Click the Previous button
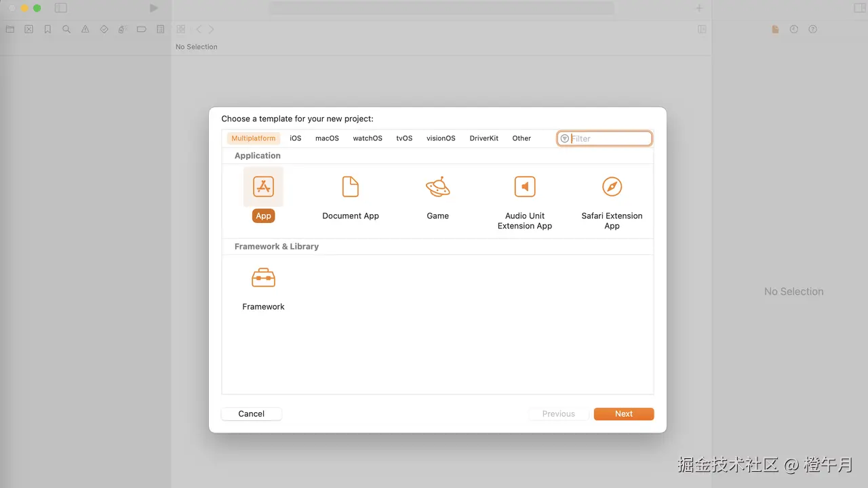This screenshot has height=488, width=868. tap(559, 413)
